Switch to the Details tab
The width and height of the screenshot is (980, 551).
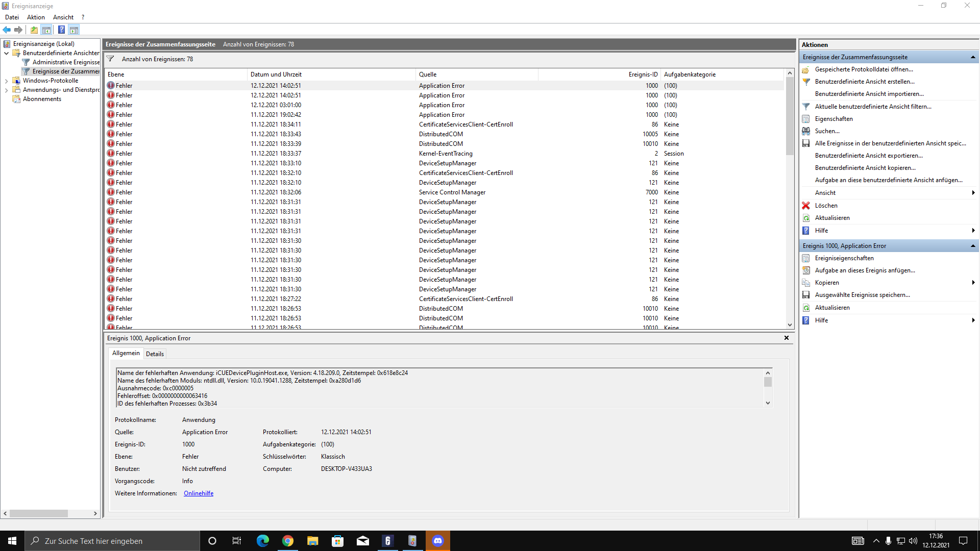155,354
